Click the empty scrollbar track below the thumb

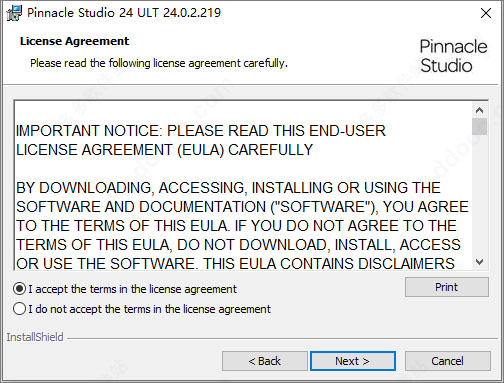479,195
